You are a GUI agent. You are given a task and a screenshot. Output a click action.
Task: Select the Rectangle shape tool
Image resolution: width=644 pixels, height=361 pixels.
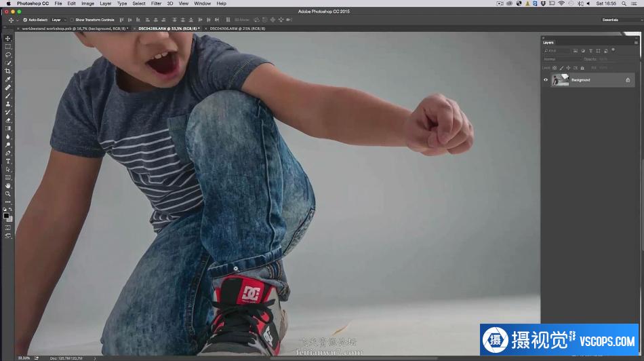point(8,178)
